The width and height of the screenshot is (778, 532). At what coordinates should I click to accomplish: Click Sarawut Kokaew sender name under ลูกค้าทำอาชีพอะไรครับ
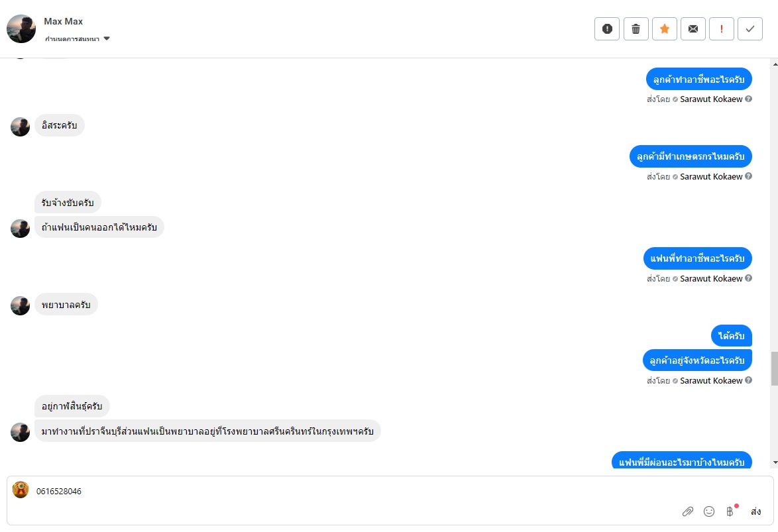point(711,99)
